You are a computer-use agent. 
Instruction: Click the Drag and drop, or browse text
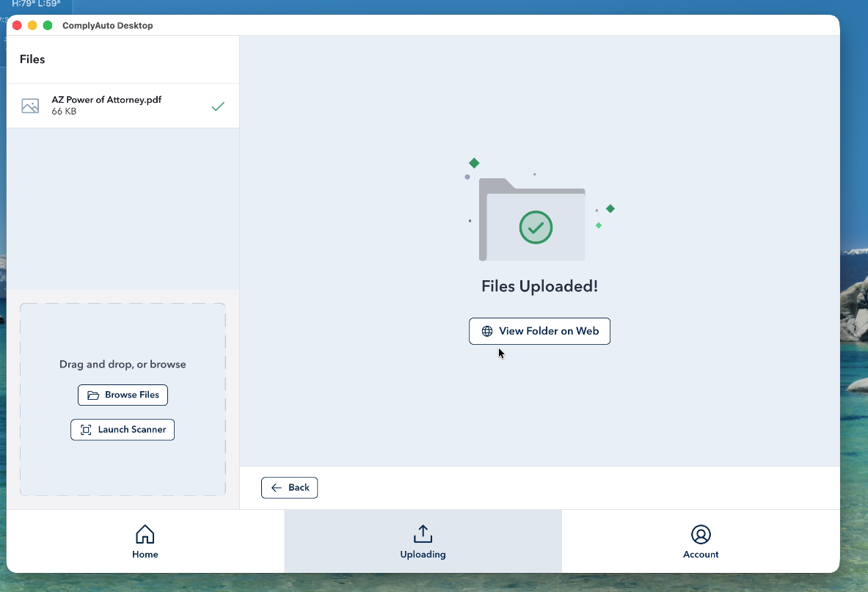(123, 365)
